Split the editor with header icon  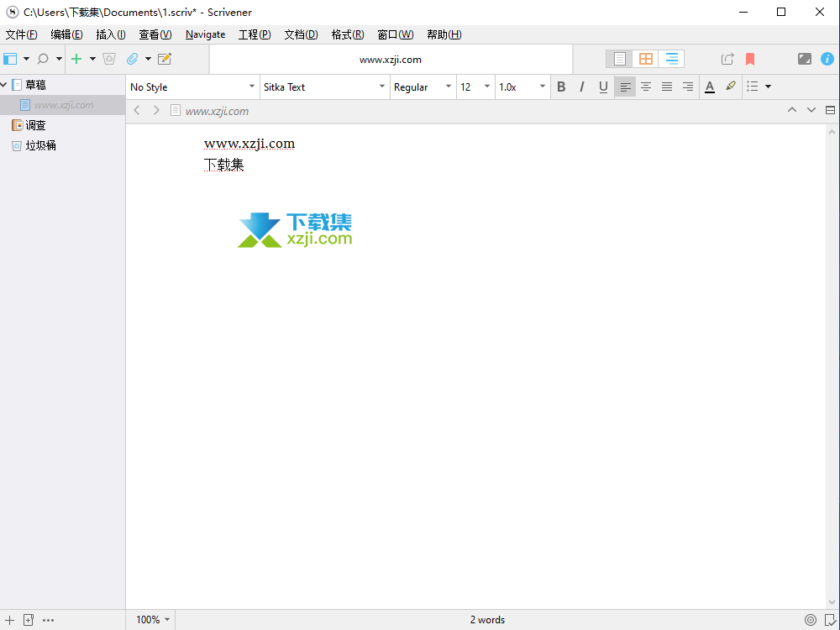831,110
